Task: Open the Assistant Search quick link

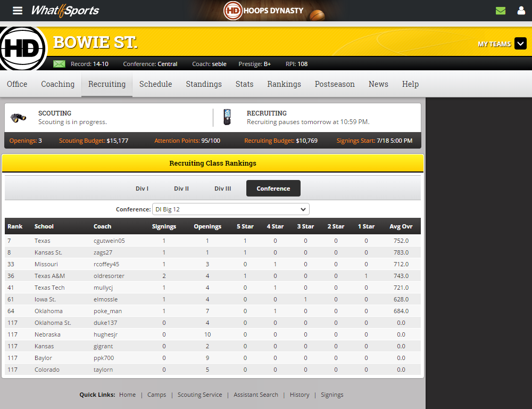Action: 256,395
